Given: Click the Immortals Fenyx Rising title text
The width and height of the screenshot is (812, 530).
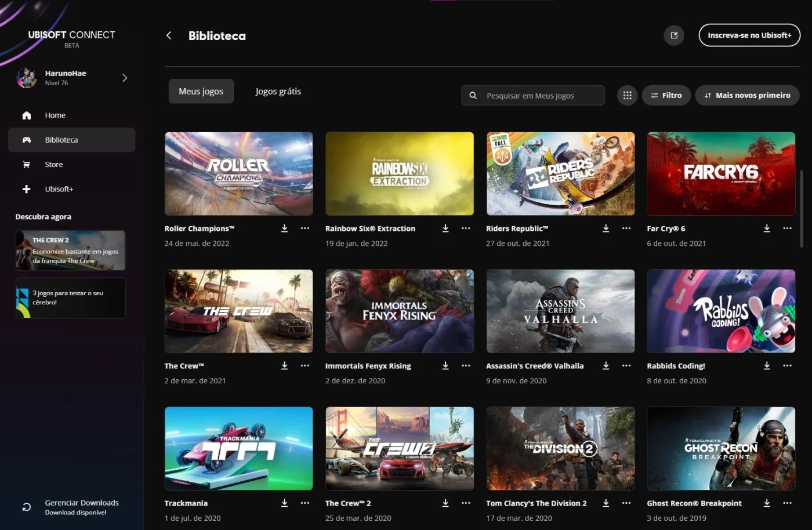Looking at the screenshot, I should point(368,366).
